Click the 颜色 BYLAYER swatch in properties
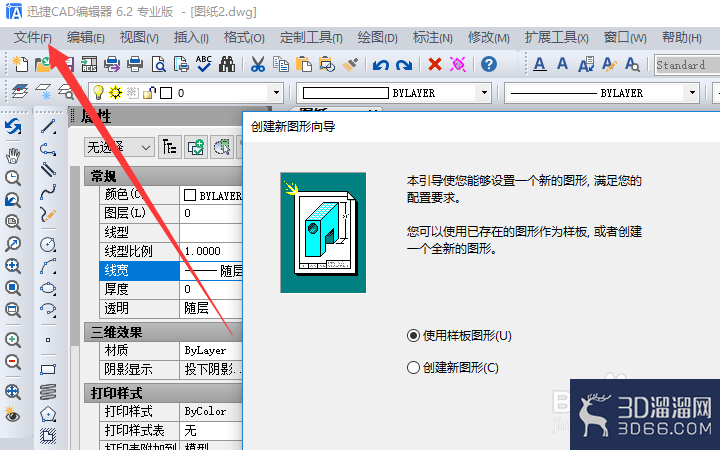This screenshot has height=450, width=720. pos(190,195)
